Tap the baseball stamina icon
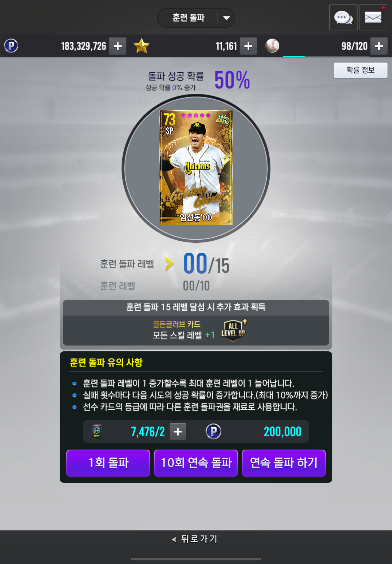The height and width of the screenshot is (564, 392). pyautogui.click(x=272, y=46)
